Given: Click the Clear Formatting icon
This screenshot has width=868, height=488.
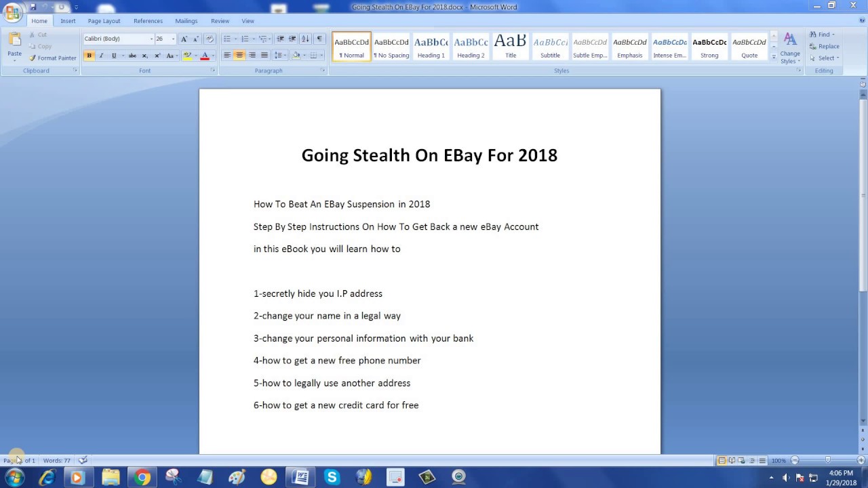Looking at the screenshot, I should 210,39.
